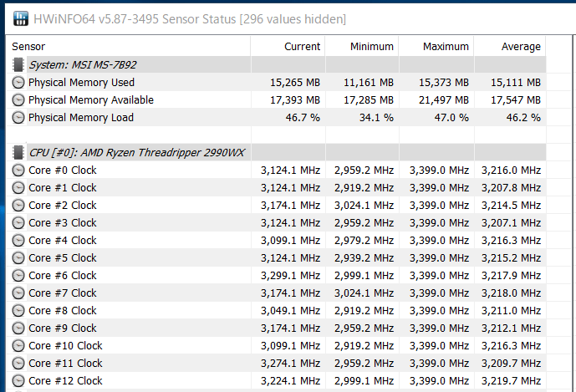Select the Core #4 Clock row label
Viewport: 576px width, 392px height.
63,240
